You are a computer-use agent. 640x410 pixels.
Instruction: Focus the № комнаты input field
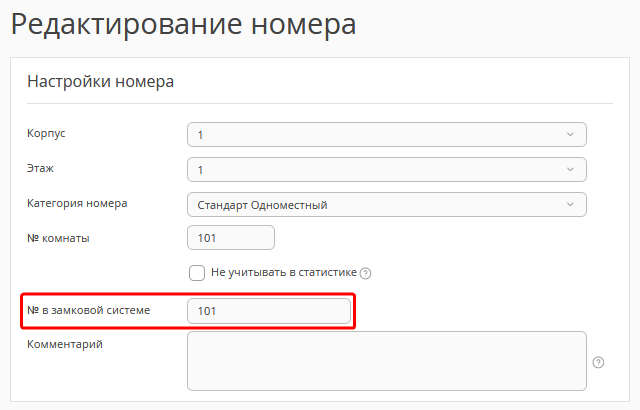pyautogui.click(x=230, y=238)
